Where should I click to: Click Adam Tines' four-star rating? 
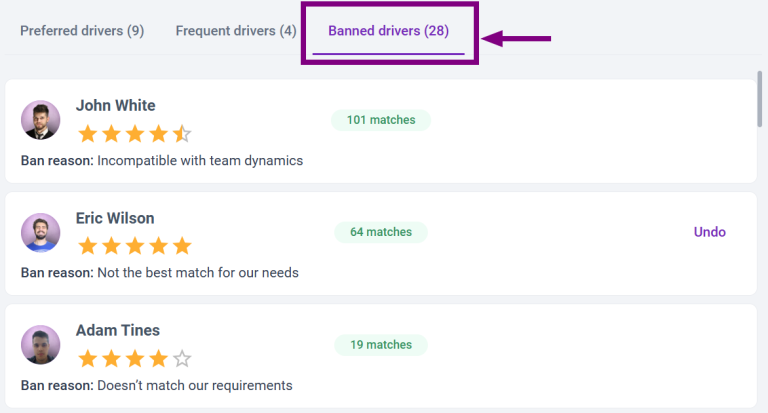pyautogui.click(x=134, y=358)
